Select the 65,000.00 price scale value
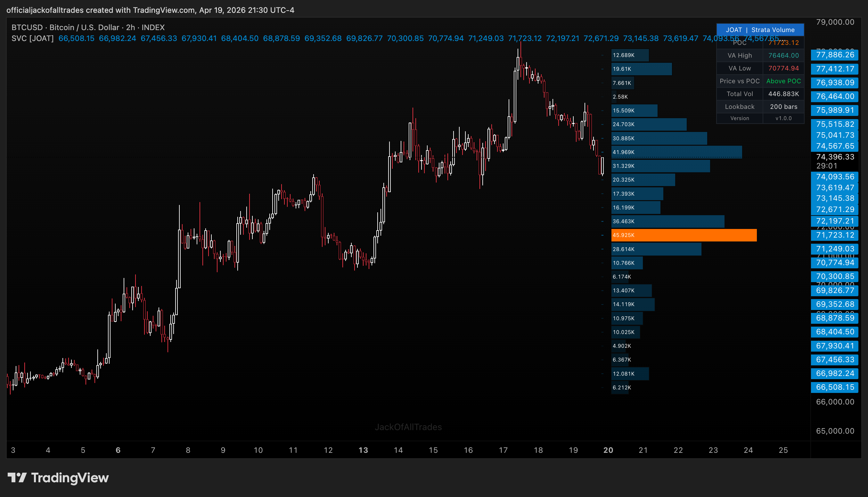This screenshot has height=497, width=868. click(x=835, y=431)
